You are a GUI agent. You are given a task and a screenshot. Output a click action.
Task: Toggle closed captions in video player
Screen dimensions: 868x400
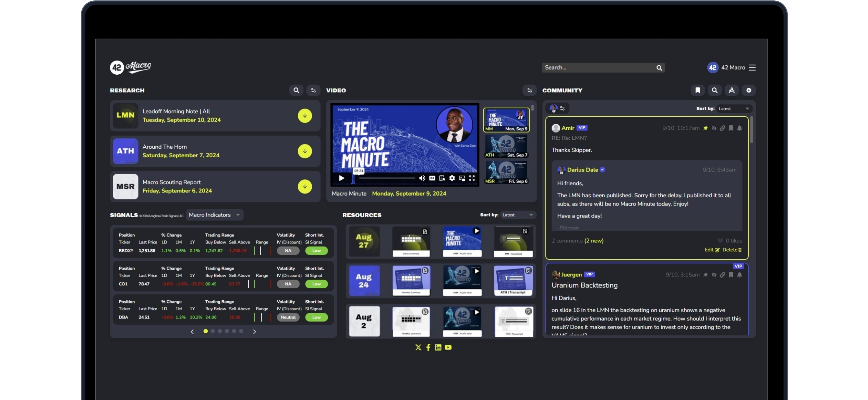[x=432, y=178]
